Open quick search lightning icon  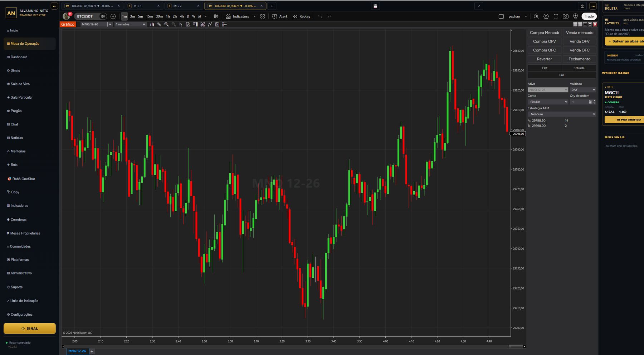click(x=536, y=16)
